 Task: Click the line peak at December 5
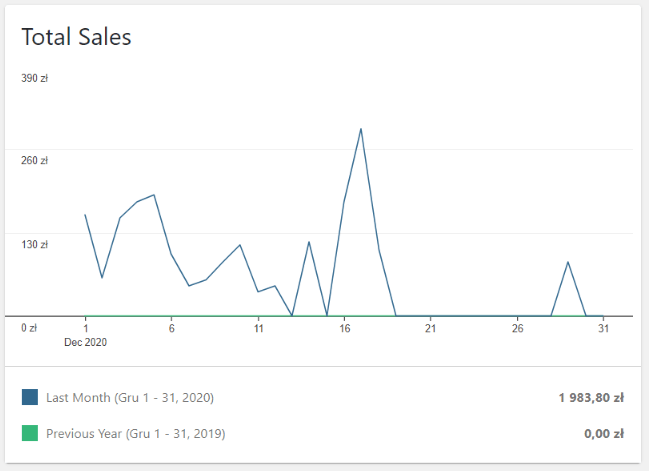pos(154,195)
